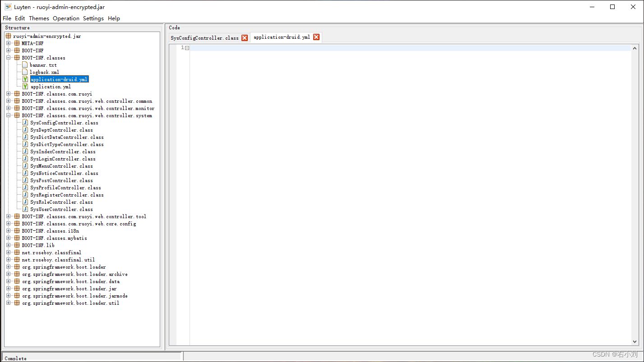Switch to SysConfigController.class tab
Screen dimensions: 644x362
point(204,38)
